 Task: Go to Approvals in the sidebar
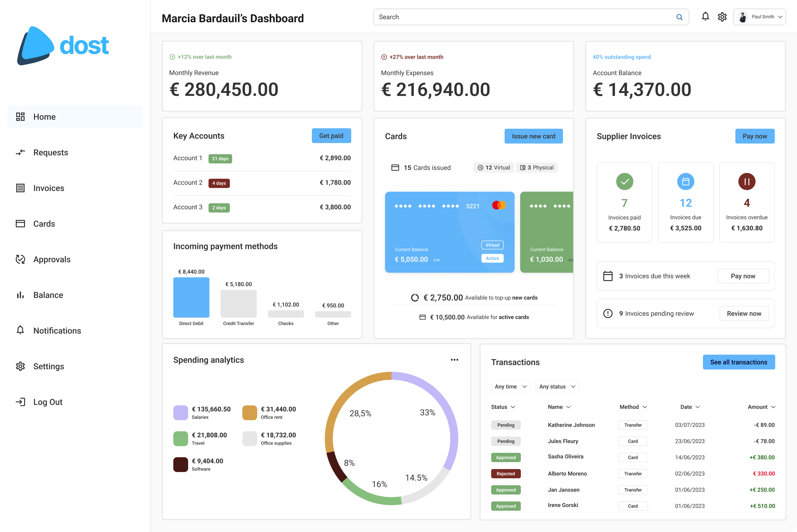pyautogui.click(x=52, y=260)
